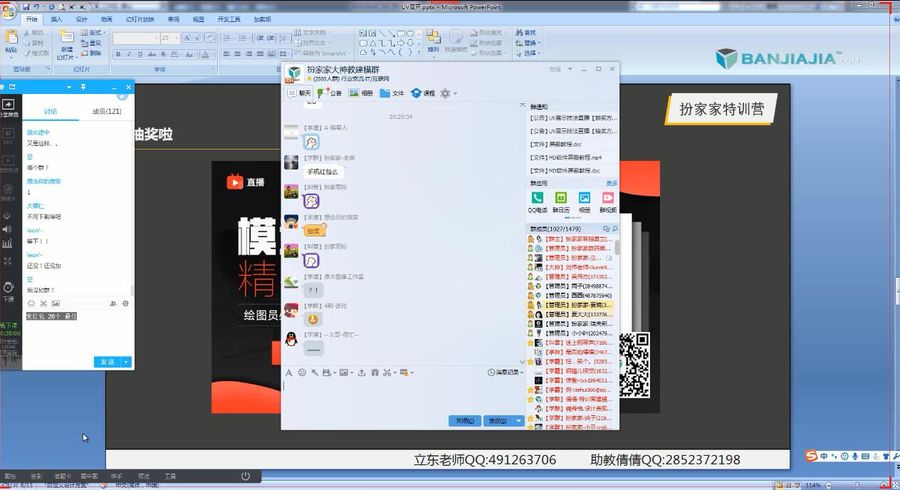900x490 pixels.
Task: Click the 更多 link beside group apps
Action: (612, 184)
